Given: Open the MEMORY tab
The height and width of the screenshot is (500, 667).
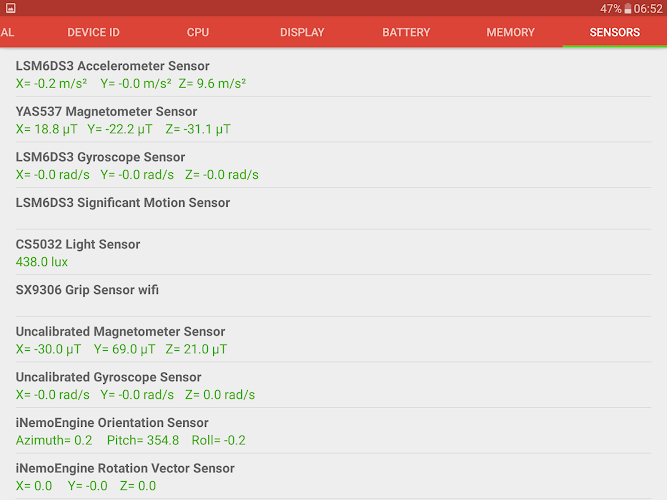Looking at the screenshot, I should 510,32.
